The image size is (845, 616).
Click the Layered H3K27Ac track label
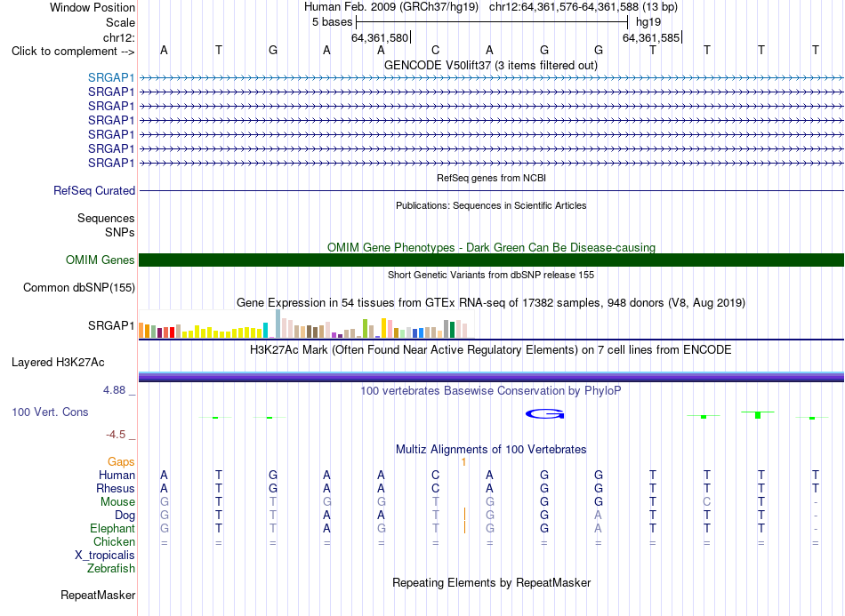58,363
